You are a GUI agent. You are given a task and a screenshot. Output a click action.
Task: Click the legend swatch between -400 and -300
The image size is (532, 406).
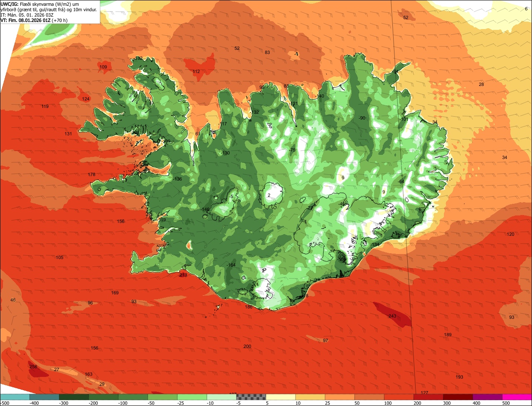[x=44, y=397]
